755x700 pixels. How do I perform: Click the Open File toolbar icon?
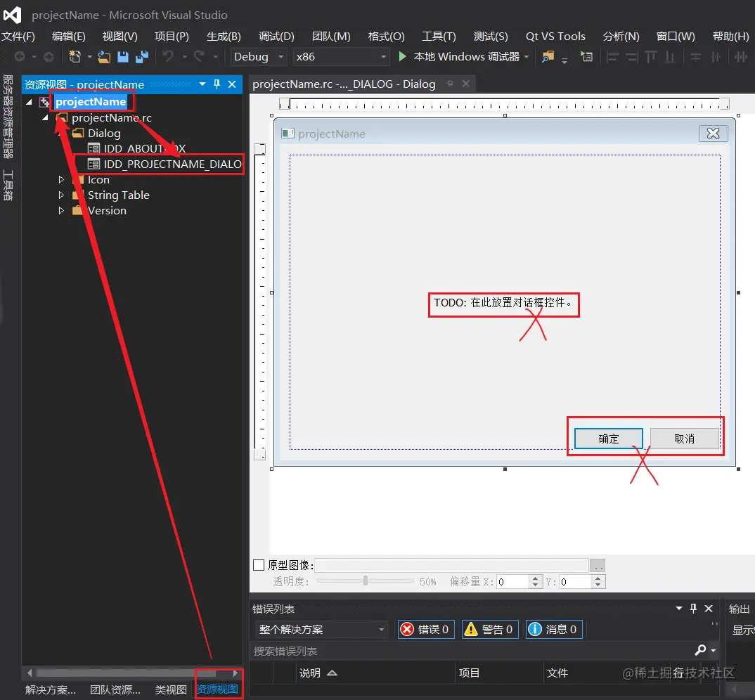click(x=104, y=57)
